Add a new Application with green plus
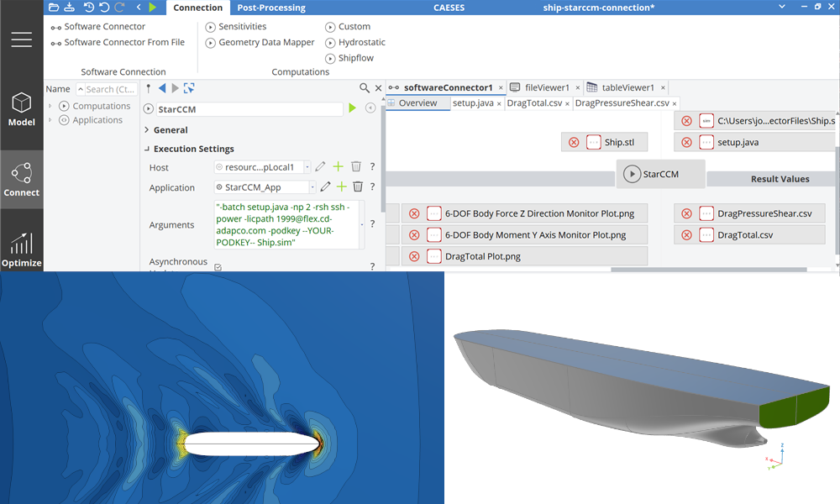This screenshot has width=840, height=504. click(x=342, y=187)
